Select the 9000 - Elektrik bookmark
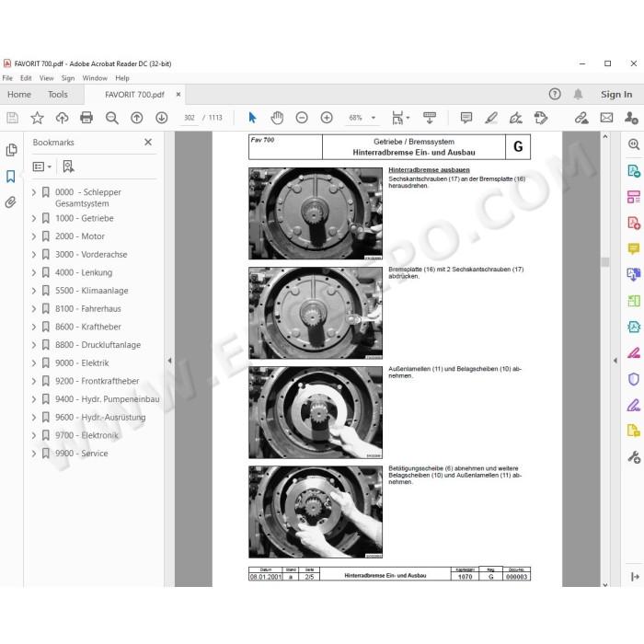This screenshot has height=644, width=644. 82,362
